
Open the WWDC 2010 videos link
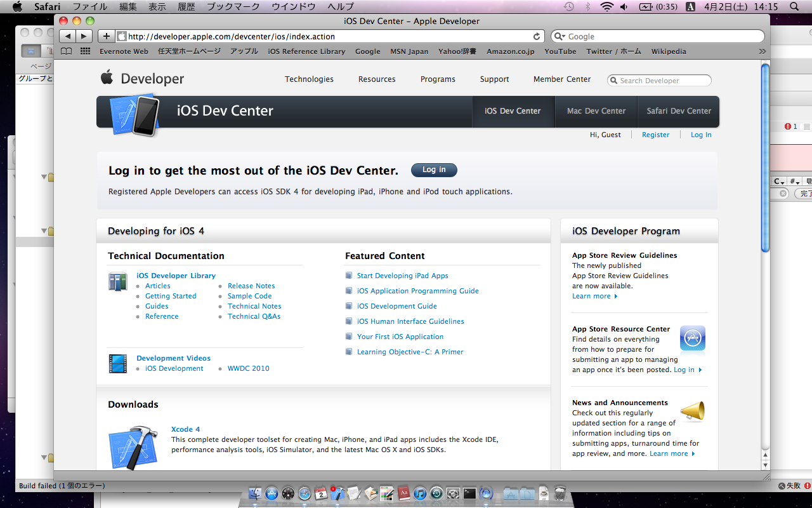point(249,368)
